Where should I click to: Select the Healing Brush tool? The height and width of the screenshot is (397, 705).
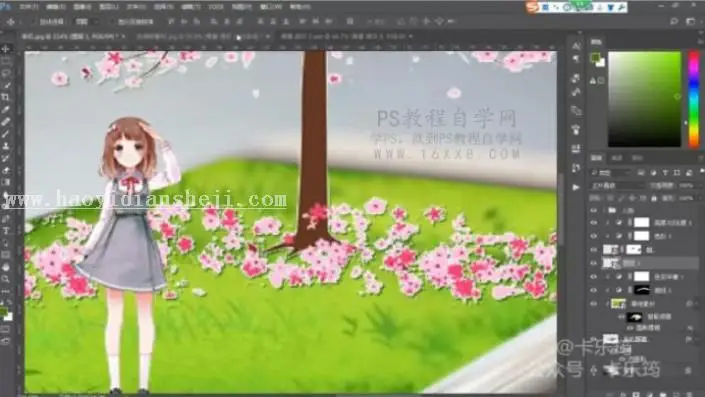click(x=6, y=121)
